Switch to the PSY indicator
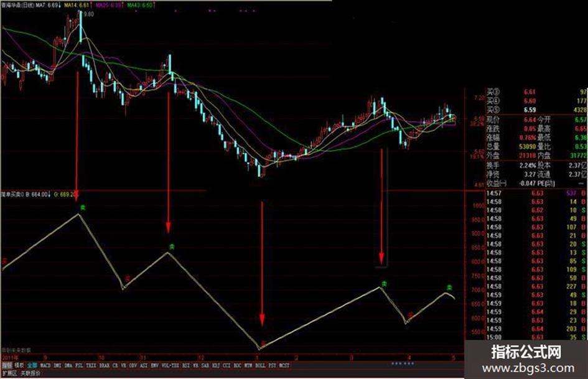The image size is (588, 379). 273,365
